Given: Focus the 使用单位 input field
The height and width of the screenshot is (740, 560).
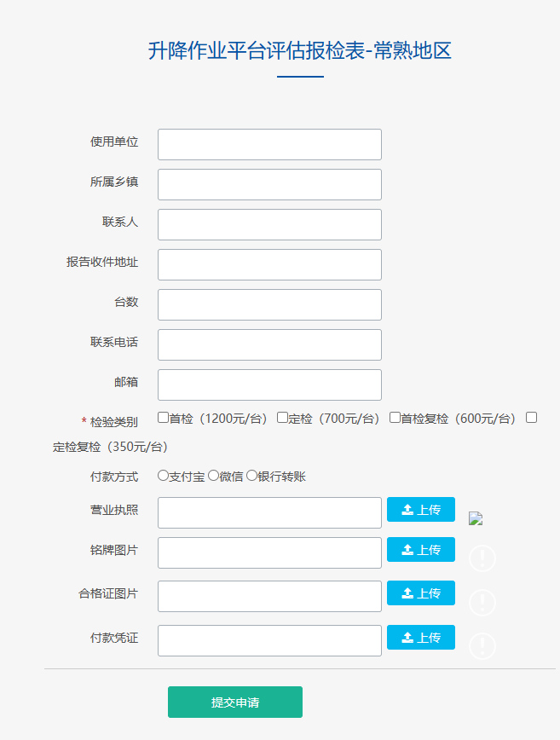Looking at the screenshot, I should [x=269, y=144].
